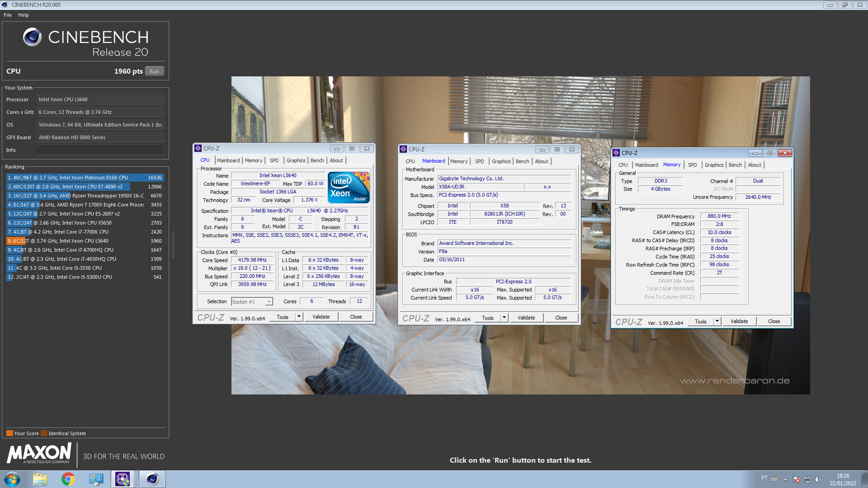
Task: Click Validate in the CPU-Z Mainboard window
Action: point(526,318)
